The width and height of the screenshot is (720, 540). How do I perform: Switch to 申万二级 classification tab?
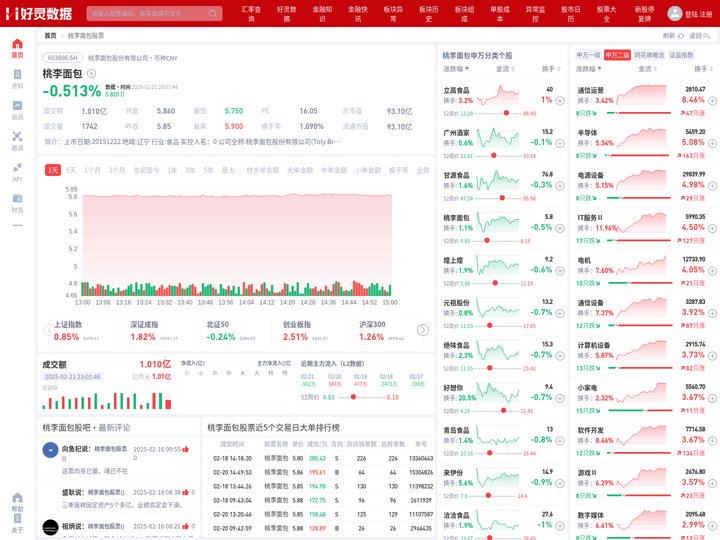point(617,55)
